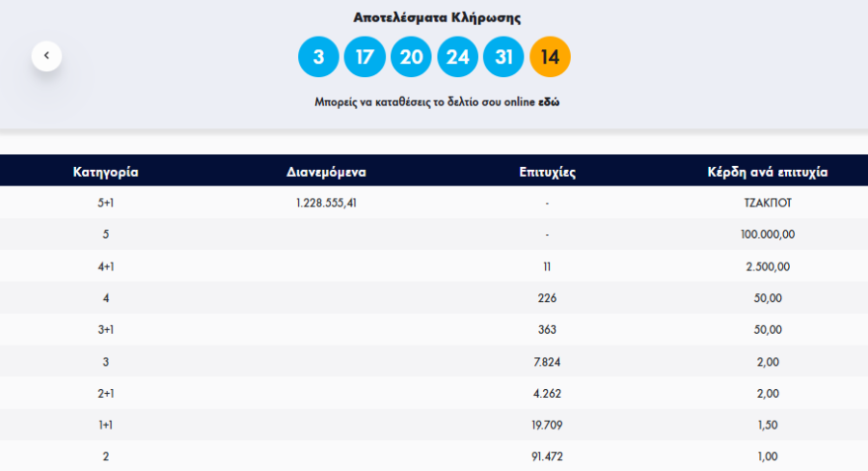Click the drawn number 20 ball
The width and height of the screenshot is (868, 471).
(x=411, y=57)
